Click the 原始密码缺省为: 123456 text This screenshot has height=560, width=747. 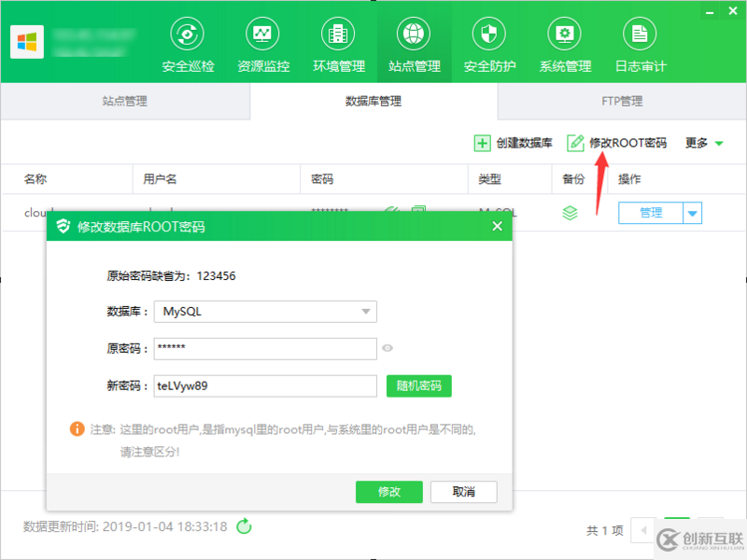(171, 276)
